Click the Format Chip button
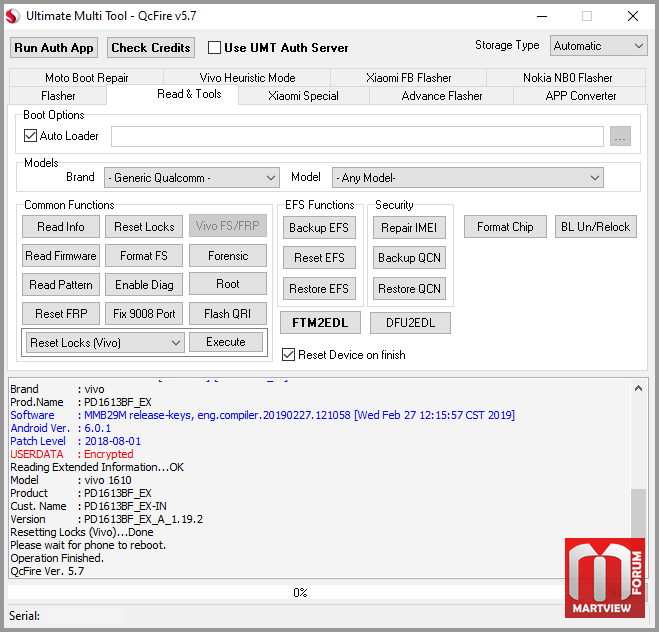Viewport: 659px width, 632px height. coord(505,227)
